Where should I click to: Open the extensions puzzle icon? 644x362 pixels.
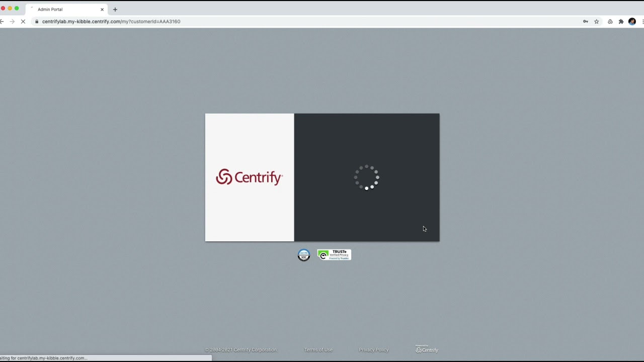[x=621, y=22]
